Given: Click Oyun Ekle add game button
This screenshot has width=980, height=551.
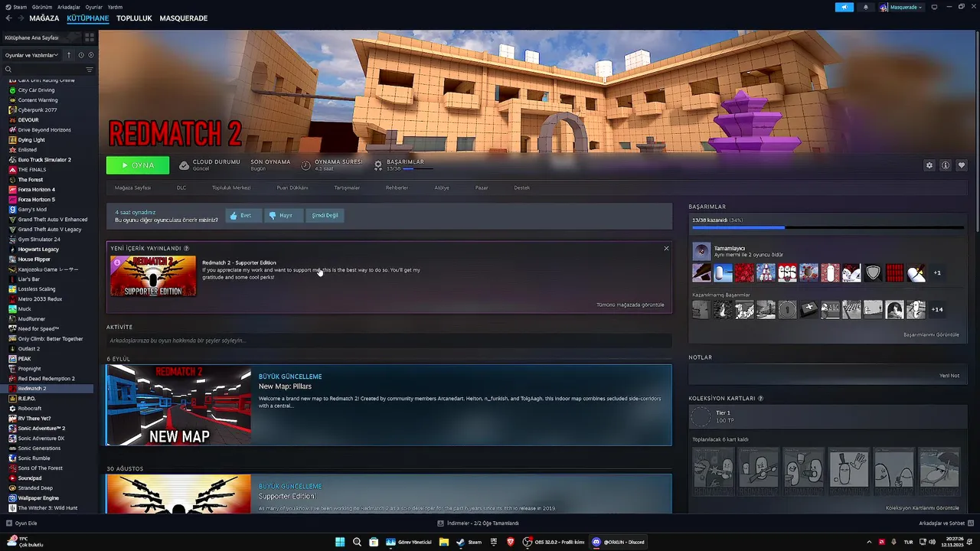Looking at the screenshot, I should point(21,523).
